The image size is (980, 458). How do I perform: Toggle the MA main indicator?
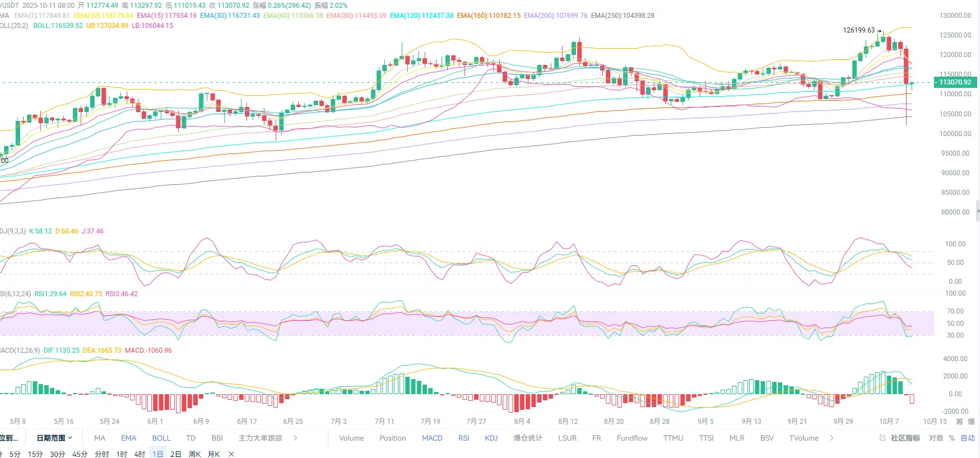click(x=100, y=438)
